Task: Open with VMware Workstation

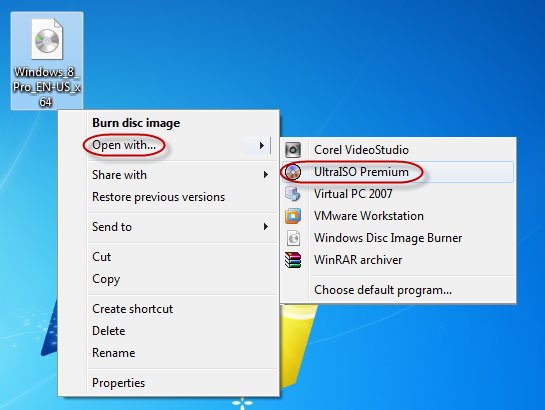Action: tap(398, 216)
